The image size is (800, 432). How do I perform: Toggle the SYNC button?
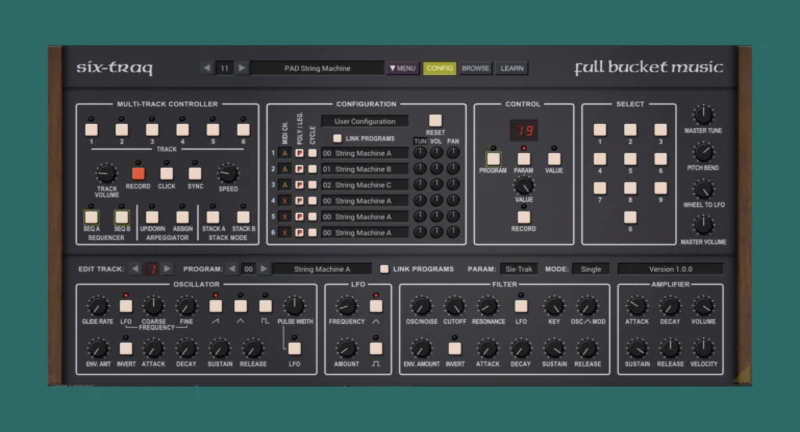coord(195,173)
